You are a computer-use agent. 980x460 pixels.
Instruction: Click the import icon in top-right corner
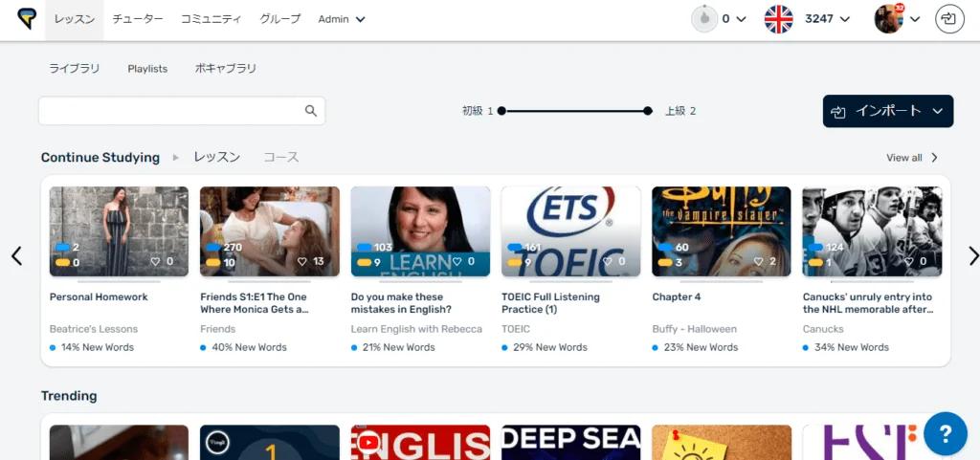tap(949, 19)
